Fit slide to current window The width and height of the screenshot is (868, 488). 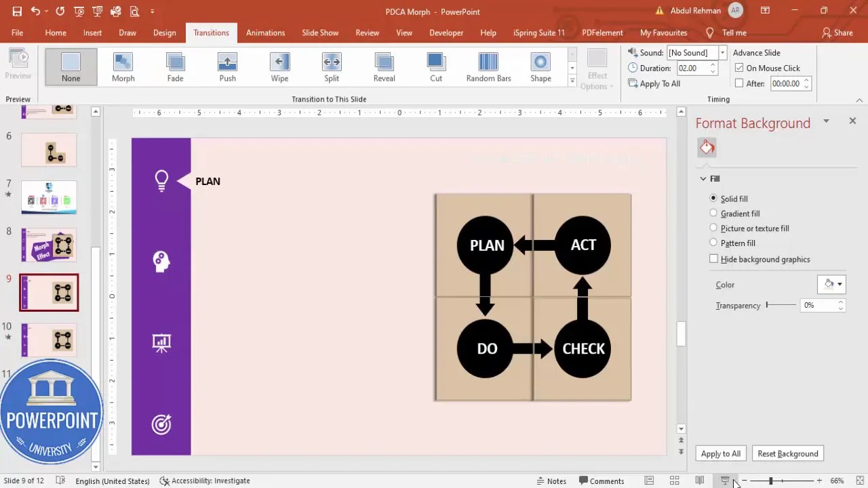[860, 481]
